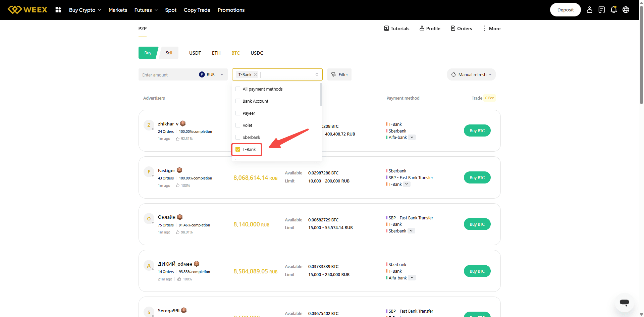
Task: Expand the Buy Crypto menu
Action: click(x=85, y=10)
